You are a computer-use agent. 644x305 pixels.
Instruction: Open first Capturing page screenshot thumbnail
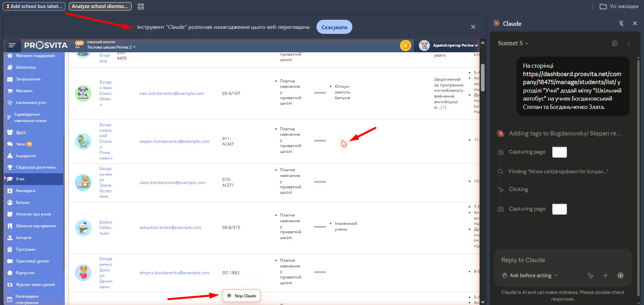[x=559, y=152]
